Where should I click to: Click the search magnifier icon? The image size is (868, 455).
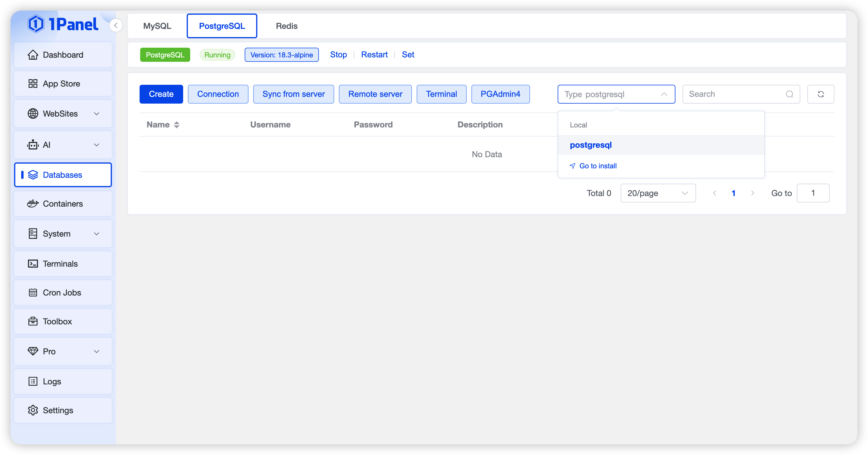pos(789,94)
